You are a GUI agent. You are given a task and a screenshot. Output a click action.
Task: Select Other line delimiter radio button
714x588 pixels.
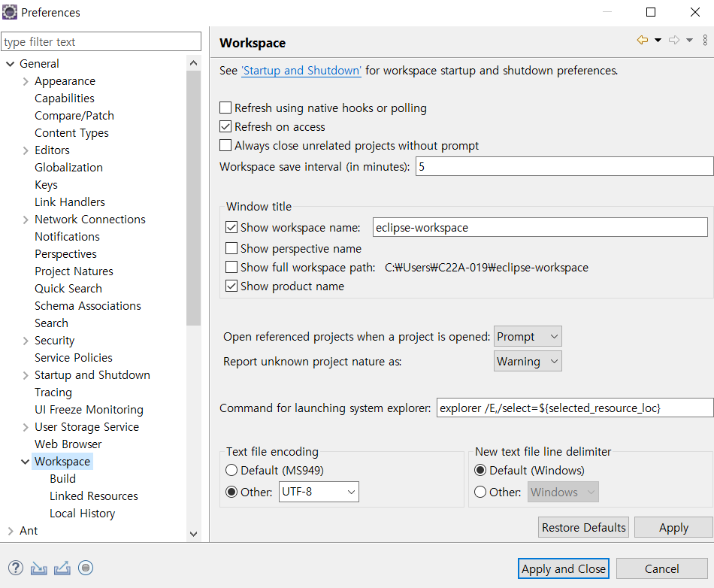pyautogui.click(x=480, y=492)
